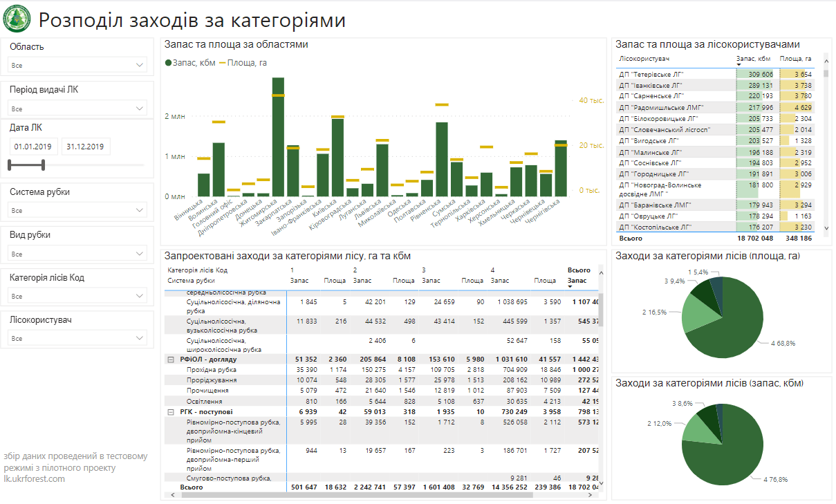
Task: Open the Область dropdown
Action: click(x=77, y=65)
